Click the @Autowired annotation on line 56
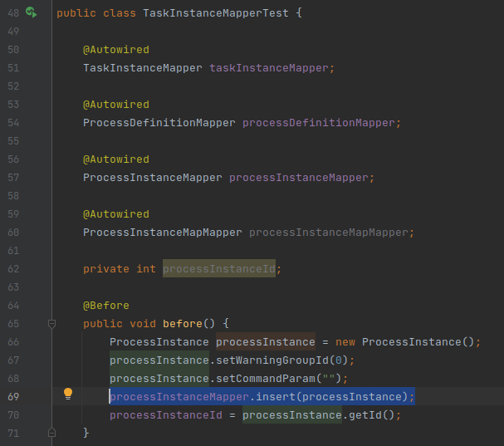This screenshot has width=504, height=446. coord(116,159)
